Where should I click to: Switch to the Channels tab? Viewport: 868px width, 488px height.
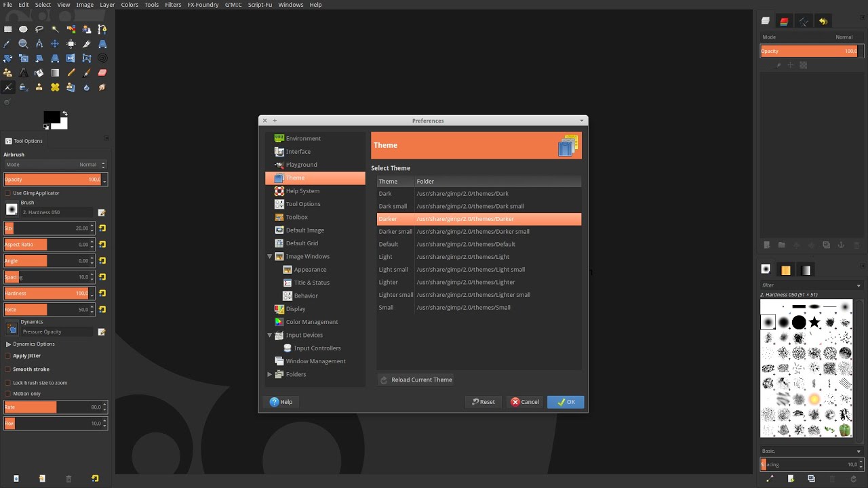click(x=784, y=21)
